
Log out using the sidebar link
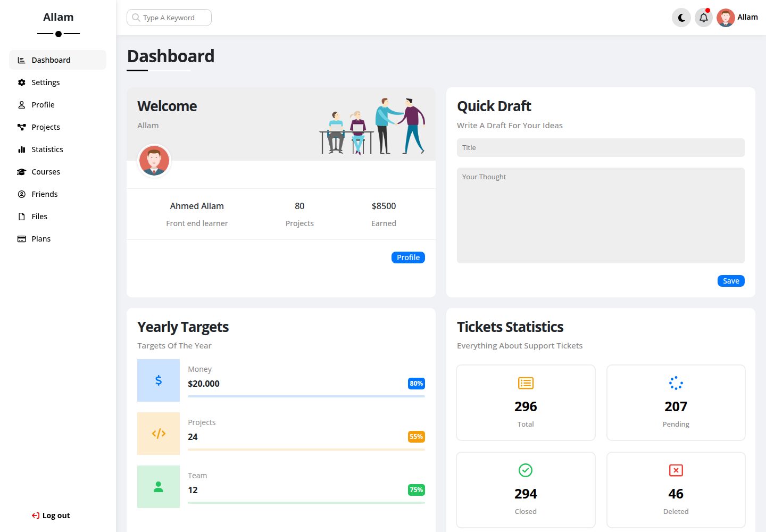coord(51,516)
